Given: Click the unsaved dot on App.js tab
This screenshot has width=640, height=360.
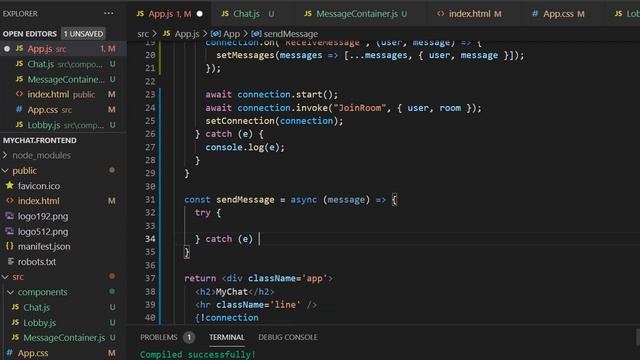Looking at the screenshot, I should (x=200, y=14).
